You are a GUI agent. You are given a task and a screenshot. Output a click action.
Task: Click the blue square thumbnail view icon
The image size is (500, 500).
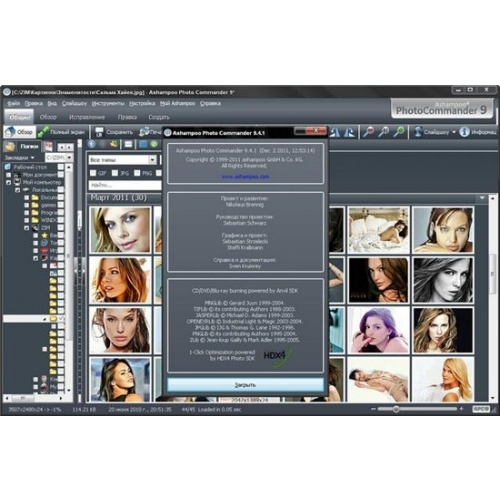click(143, 144)
